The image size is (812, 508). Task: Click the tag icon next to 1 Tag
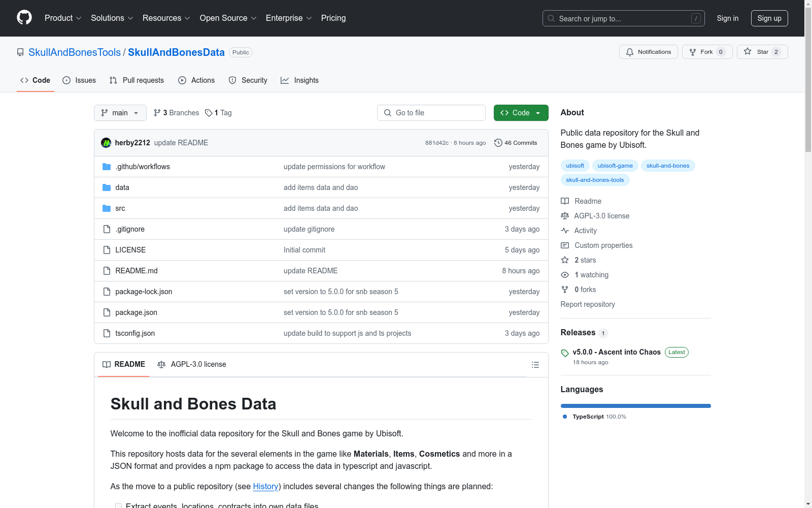pyautogui.click(x=209, y=113)
